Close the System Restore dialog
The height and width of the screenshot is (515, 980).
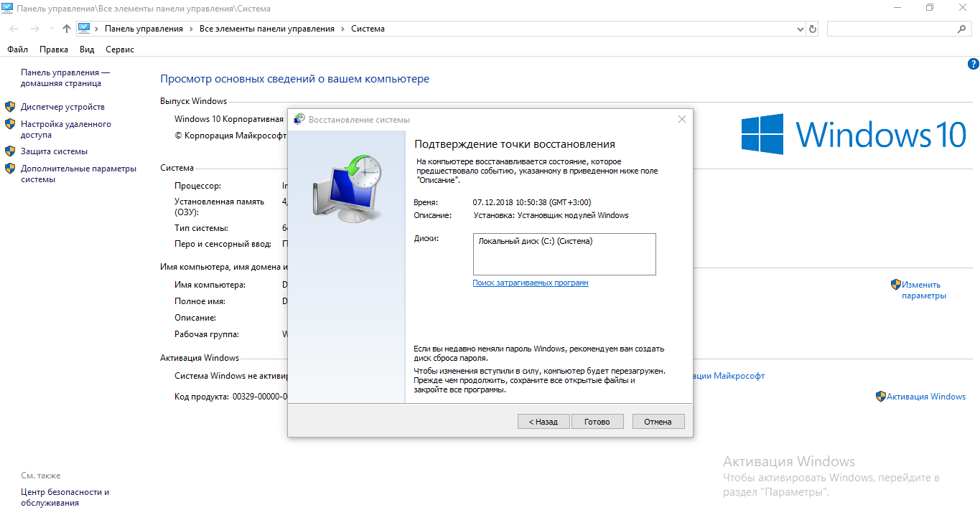[682, 119]
